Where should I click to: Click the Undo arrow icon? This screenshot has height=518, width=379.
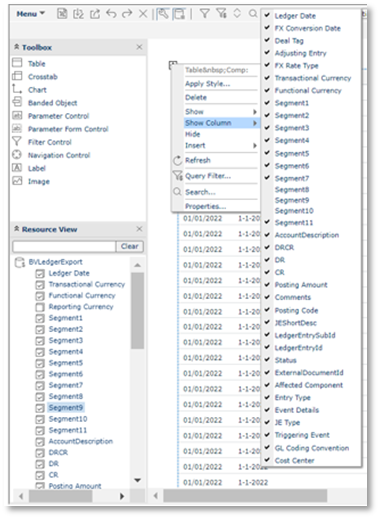click(x=111, y=14)
